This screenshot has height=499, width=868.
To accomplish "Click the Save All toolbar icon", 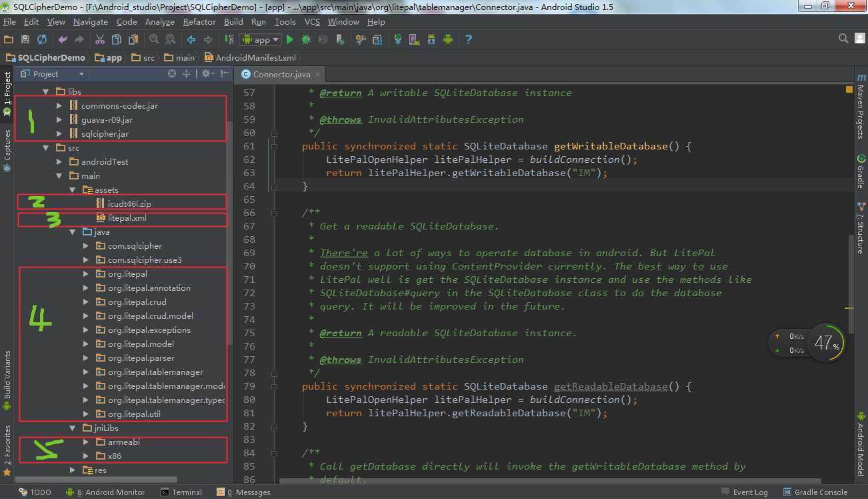I will pos(25,40).
